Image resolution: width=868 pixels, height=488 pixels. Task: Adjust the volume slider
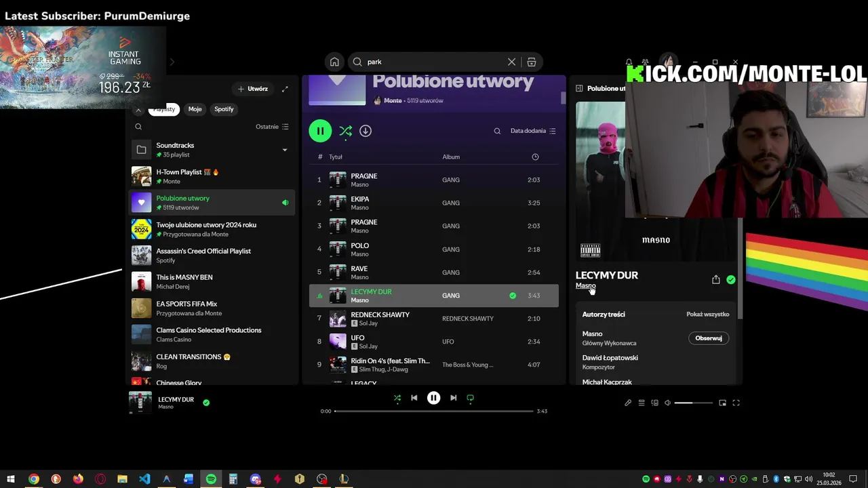(693, 403)
